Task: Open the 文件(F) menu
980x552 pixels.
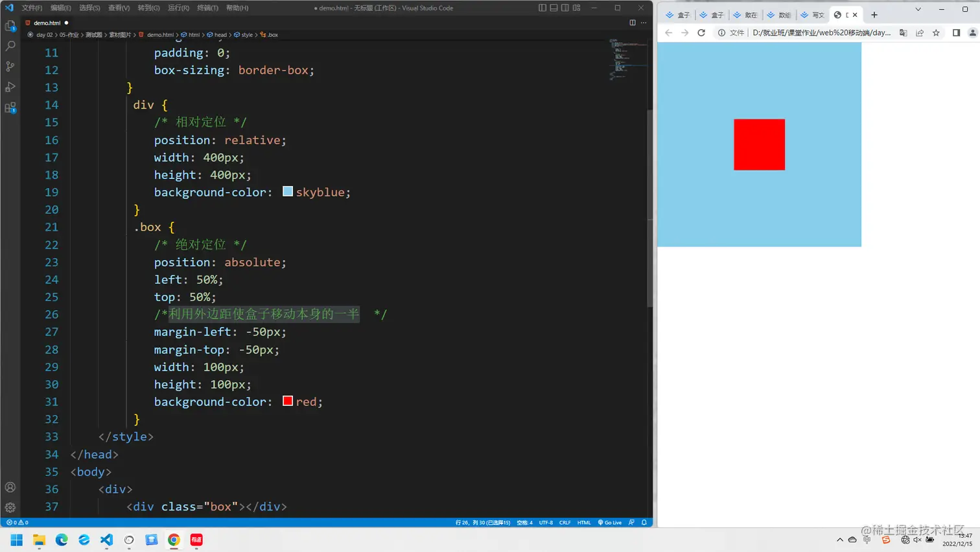Action: coord(32,8)
